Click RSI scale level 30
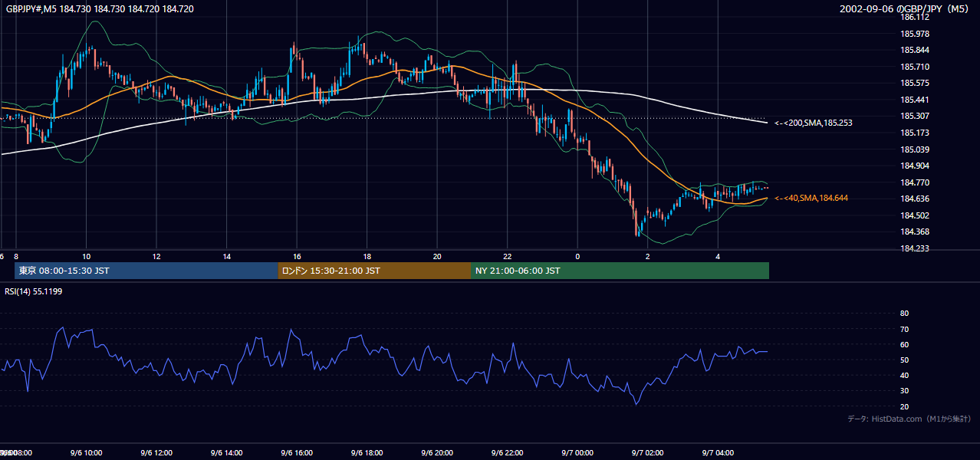The height and width of the screenshot is (460, 980). [904, 391]
